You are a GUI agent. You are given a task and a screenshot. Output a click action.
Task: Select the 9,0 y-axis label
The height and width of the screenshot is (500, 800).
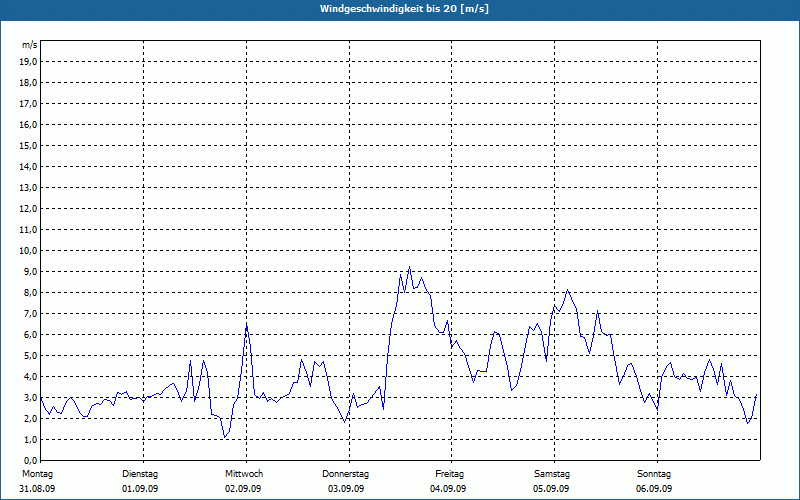point(29,271)
